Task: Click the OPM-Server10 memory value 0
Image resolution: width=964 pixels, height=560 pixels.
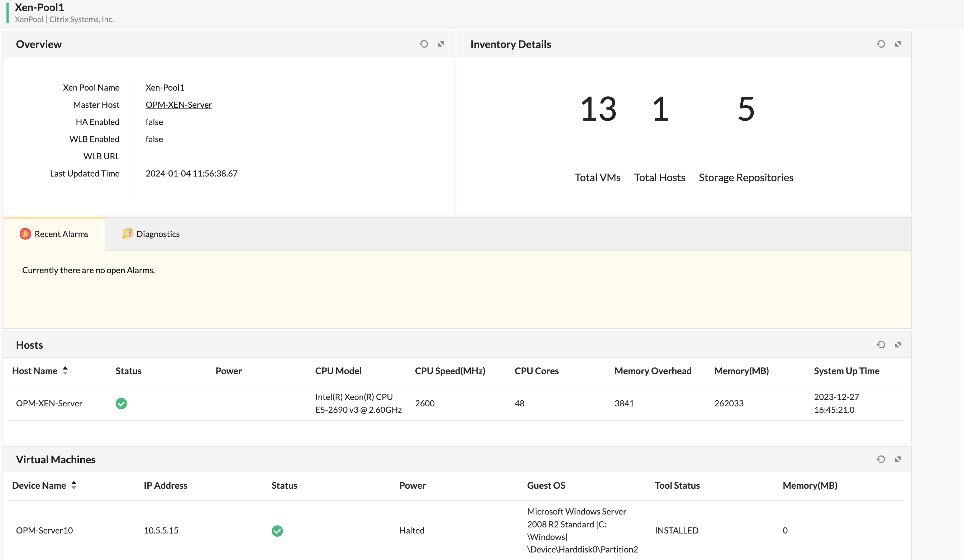Action: (x=785, y=531)
